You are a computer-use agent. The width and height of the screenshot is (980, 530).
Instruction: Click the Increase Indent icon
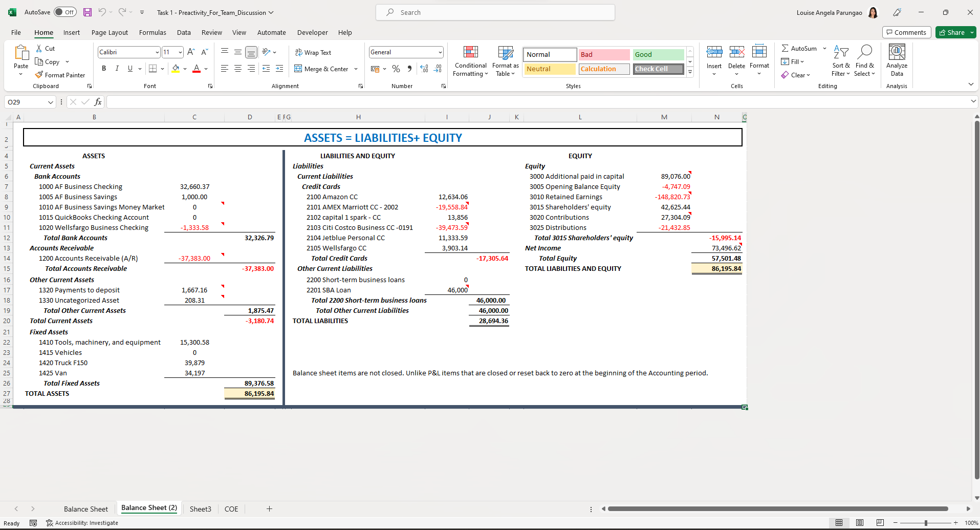(x=279, y=69)
